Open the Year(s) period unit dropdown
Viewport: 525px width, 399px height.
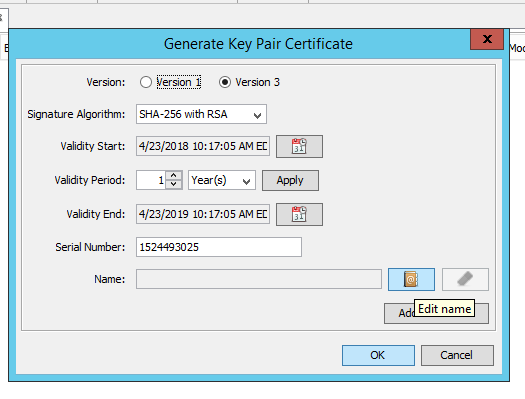[222, 180]
